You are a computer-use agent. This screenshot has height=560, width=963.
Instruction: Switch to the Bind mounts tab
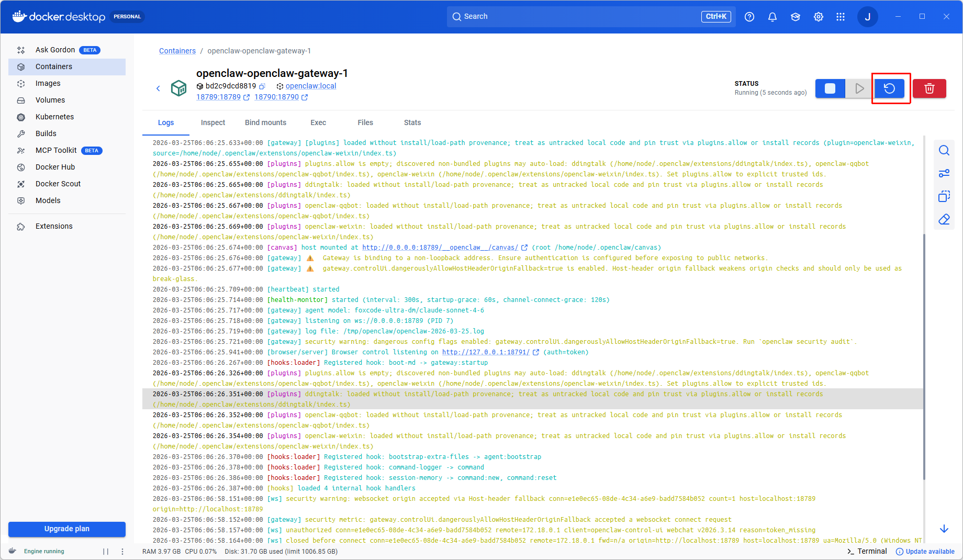266,122
